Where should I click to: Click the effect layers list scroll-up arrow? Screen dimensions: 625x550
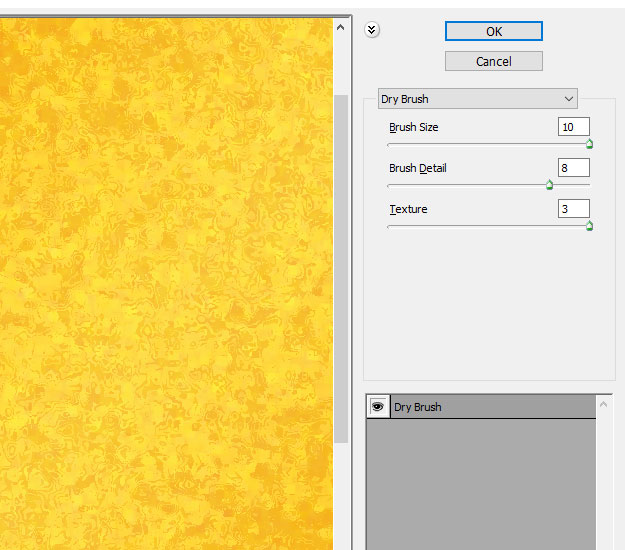point(604,406)
